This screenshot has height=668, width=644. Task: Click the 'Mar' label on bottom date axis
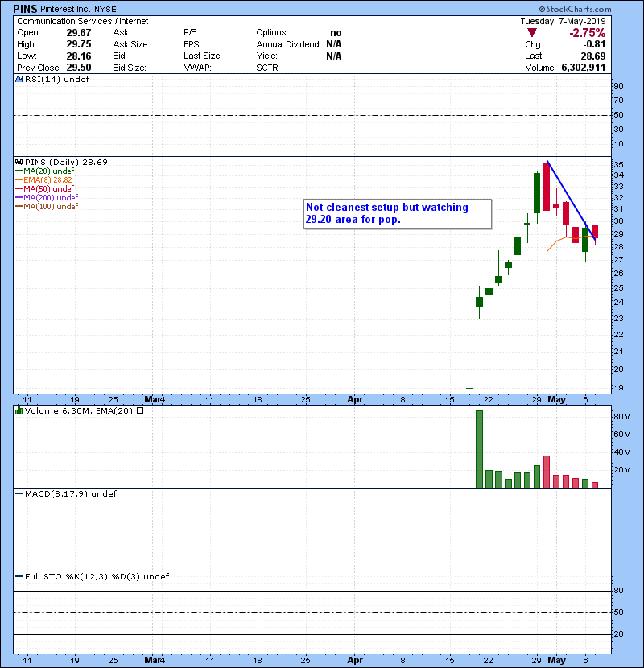coord(152,660)
